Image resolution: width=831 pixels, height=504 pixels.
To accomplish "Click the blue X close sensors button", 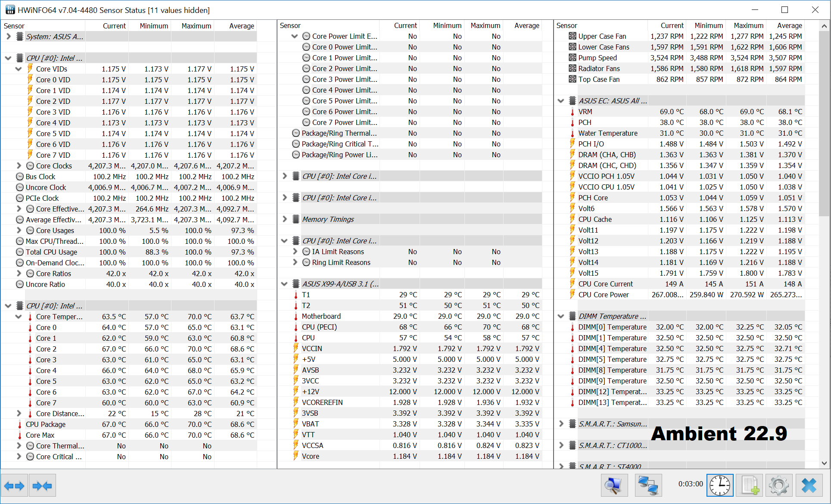I will pyautogui.click(x=809, y=485).
